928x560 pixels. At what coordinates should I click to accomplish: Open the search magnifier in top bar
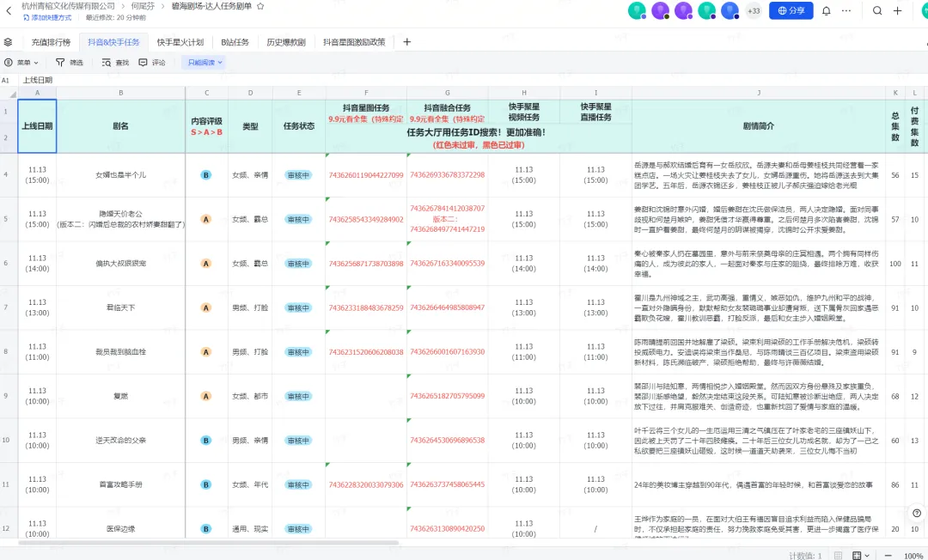click(x=877, y=10)
